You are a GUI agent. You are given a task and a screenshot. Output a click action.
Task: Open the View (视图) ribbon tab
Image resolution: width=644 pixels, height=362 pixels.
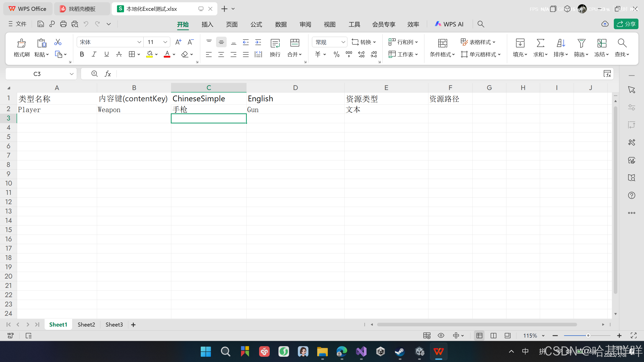click(330, 24)
